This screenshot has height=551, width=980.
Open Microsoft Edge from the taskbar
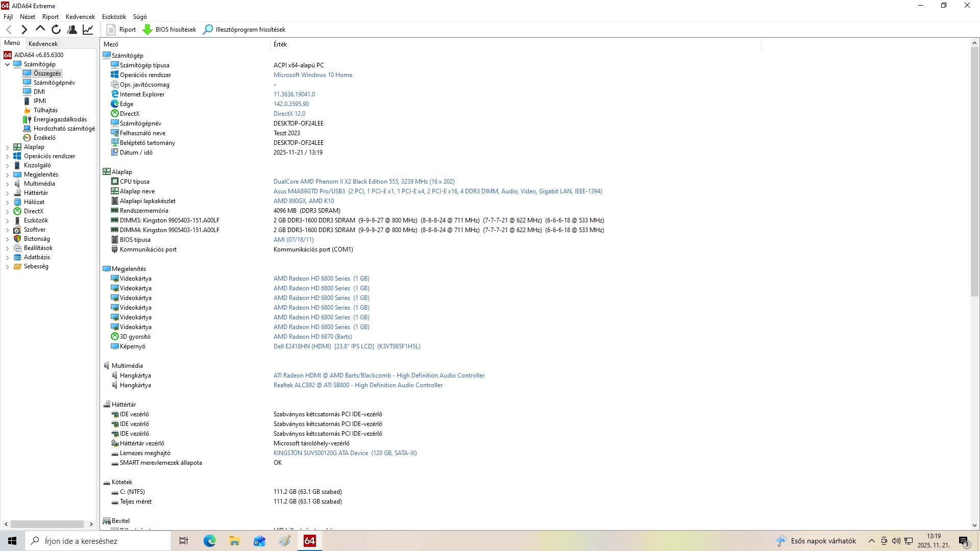209,541
